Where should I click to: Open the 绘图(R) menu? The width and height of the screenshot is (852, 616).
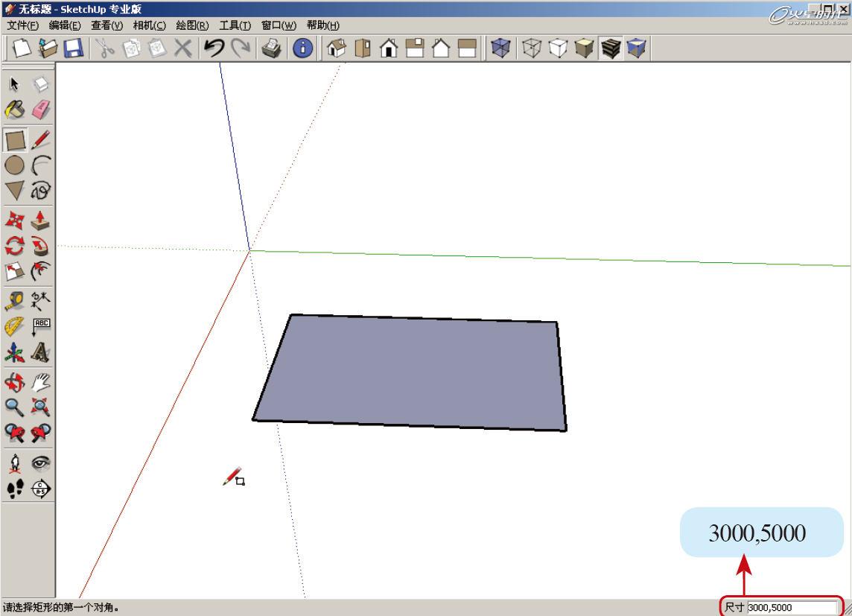click(192, 25)
